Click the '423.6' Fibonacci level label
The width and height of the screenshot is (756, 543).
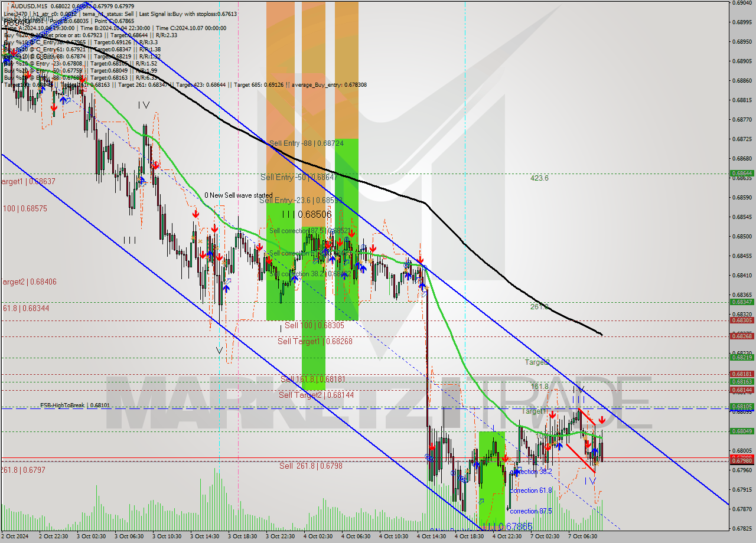(539, 178)
